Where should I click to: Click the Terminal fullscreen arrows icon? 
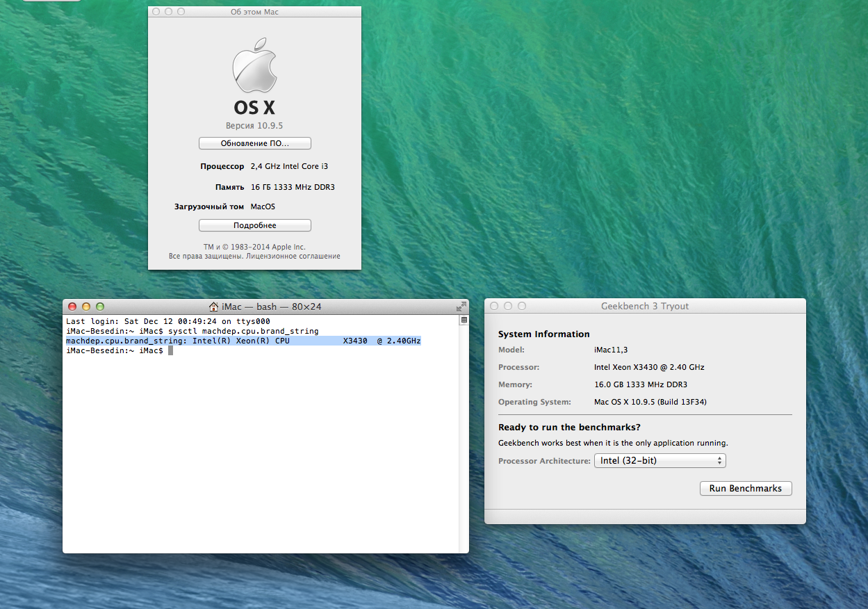click(x=461, y=307)
